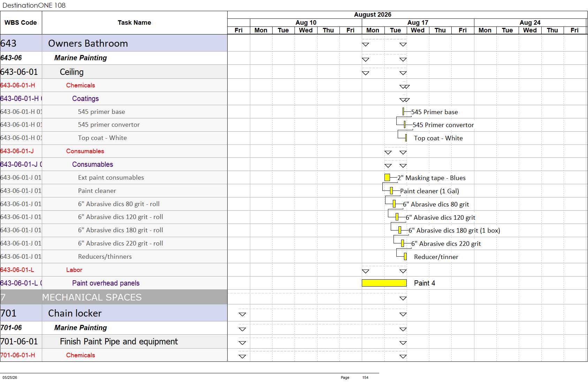Click the Reducer/tinner gantt bar
This screenshot has width=588, height=382.
(x=405, y=257)
